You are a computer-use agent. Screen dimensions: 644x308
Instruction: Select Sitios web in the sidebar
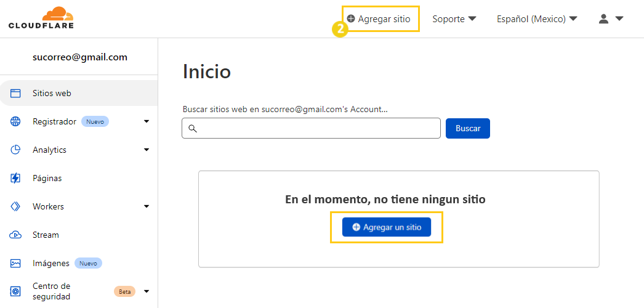click(79, 93)
